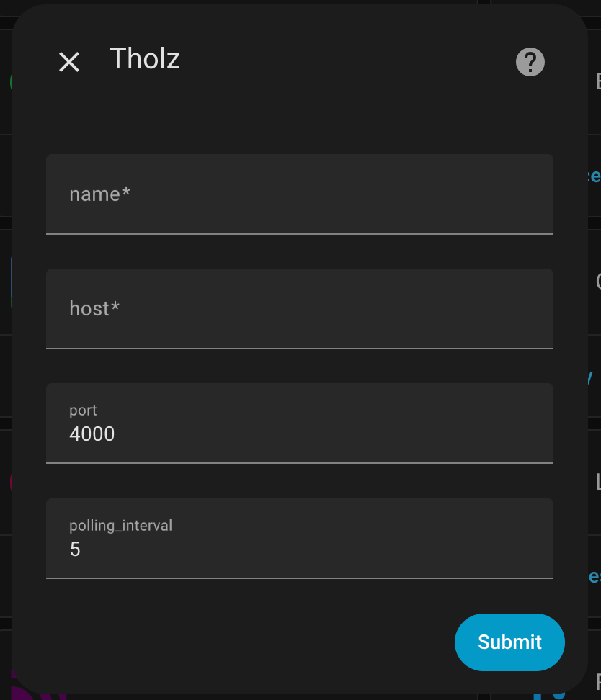Click the empty right side of host field
The image size is (601, 700).
402,308
